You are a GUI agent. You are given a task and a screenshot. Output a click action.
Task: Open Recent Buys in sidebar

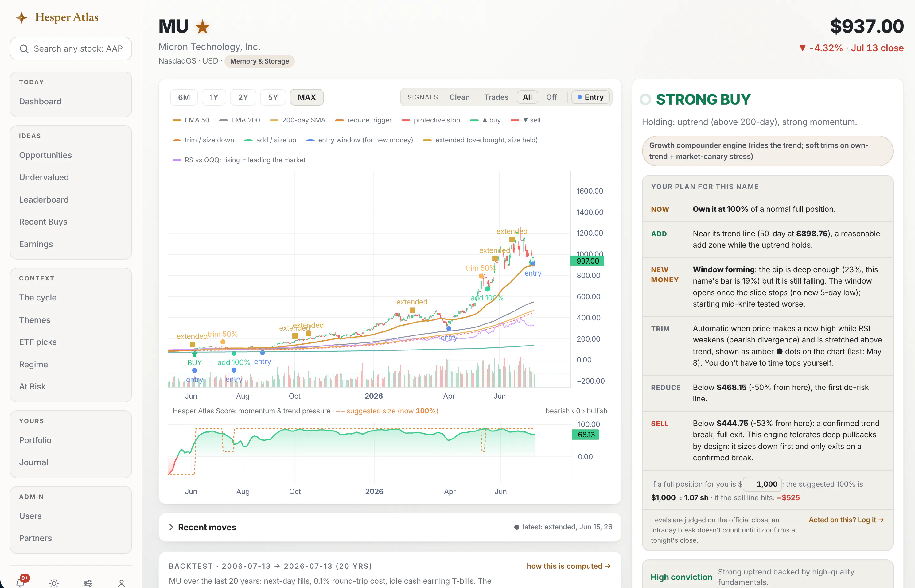pos(43,222)
